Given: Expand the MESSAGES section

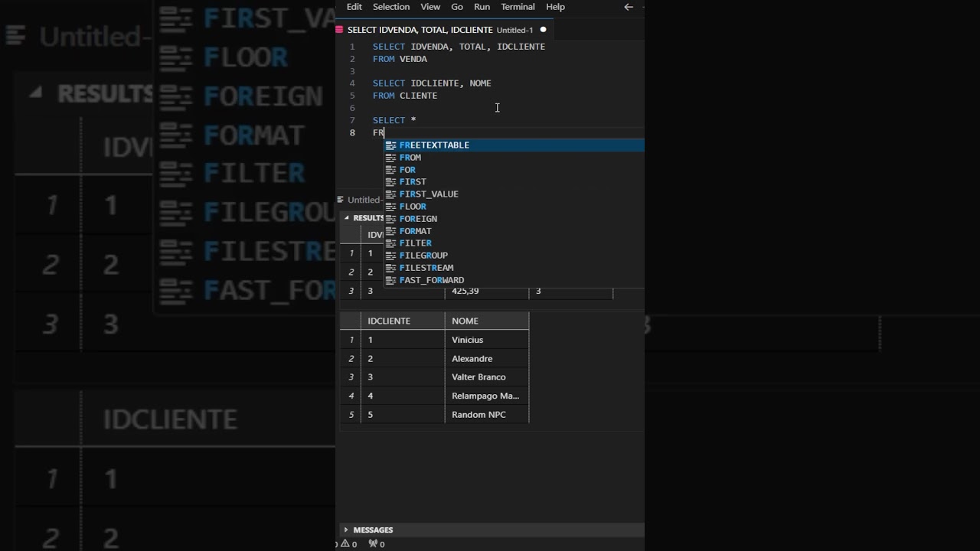Looking at the screenshot, I should pyautogui.click(x=346, y=530).
